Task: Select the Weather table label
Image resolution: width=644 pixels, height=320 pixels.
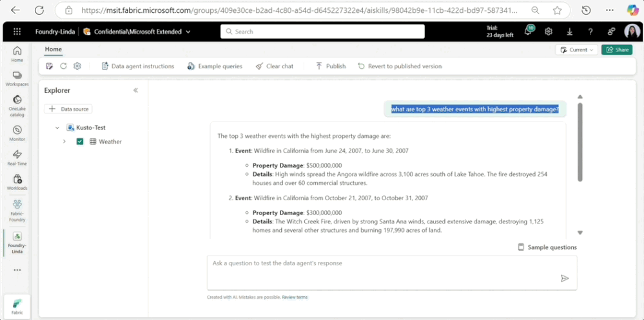Action: click(110, 142)
